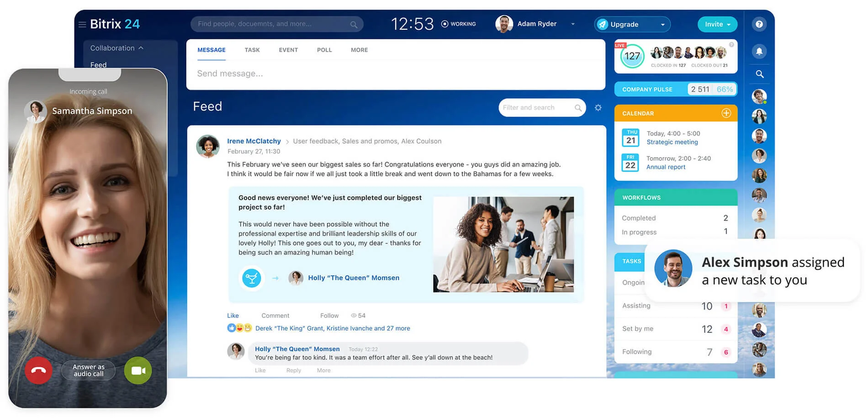Click the first contact avatar in the right sidebar

click(759, 96)
